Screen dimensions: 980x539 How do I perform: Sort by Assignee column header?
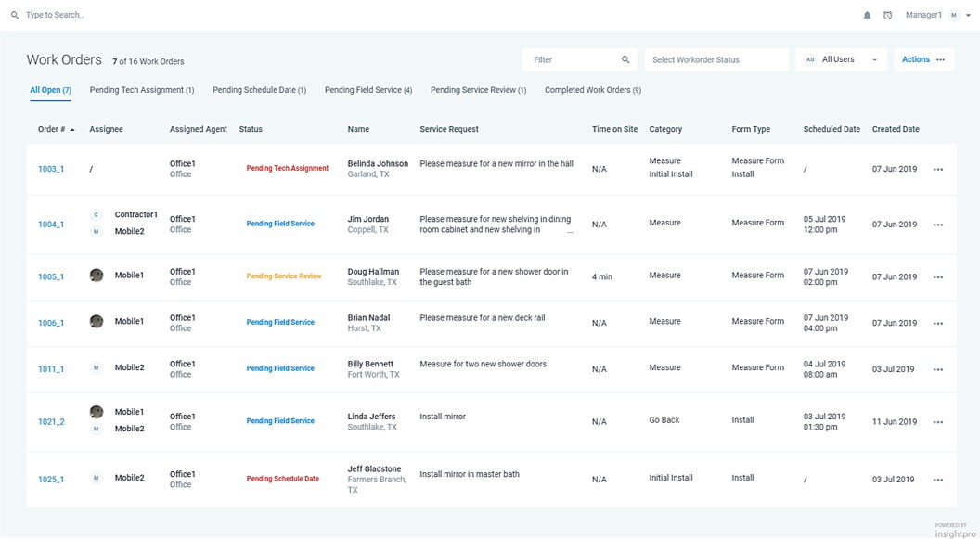coord(106,130)
